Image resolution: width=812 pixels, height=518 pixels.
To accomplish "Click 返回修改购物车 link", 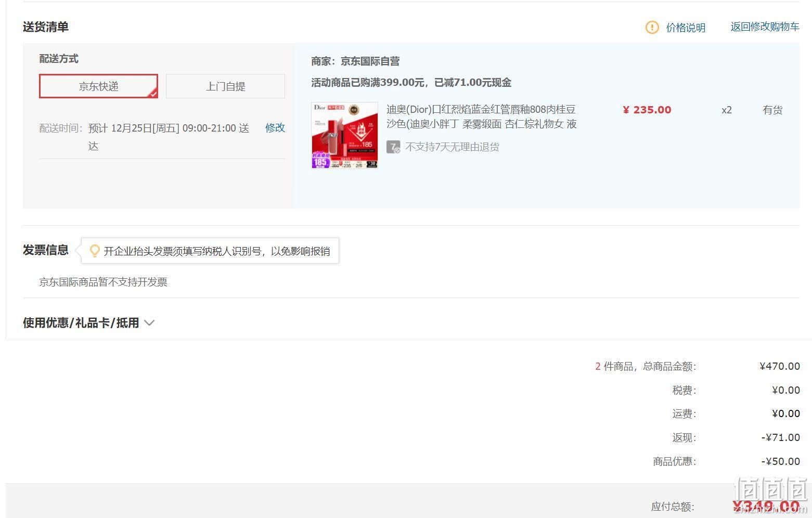I will (765, 27).
